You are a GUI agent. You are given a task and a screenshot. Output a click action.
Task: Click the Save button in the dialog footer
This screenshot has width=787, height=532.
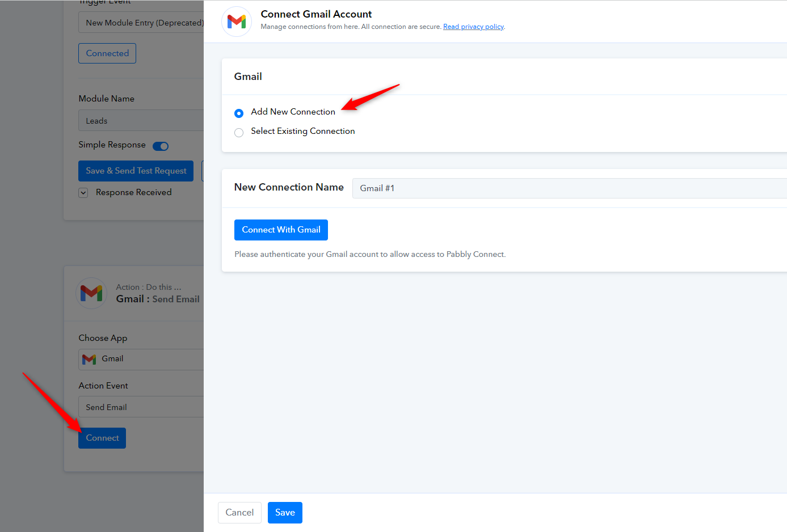tap(285, 513)
